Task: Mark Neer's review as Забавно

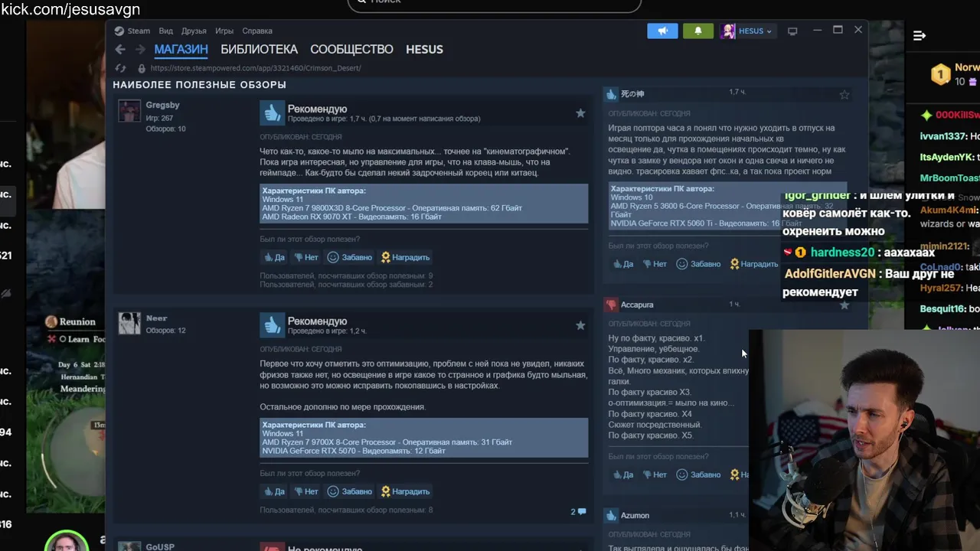Action: click(x=349, y=491)
